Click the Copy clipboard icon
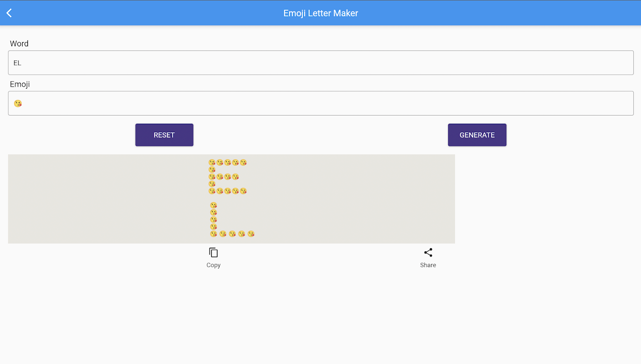Image resolution: width=641 pixels, height=364 pixels. 213,253
